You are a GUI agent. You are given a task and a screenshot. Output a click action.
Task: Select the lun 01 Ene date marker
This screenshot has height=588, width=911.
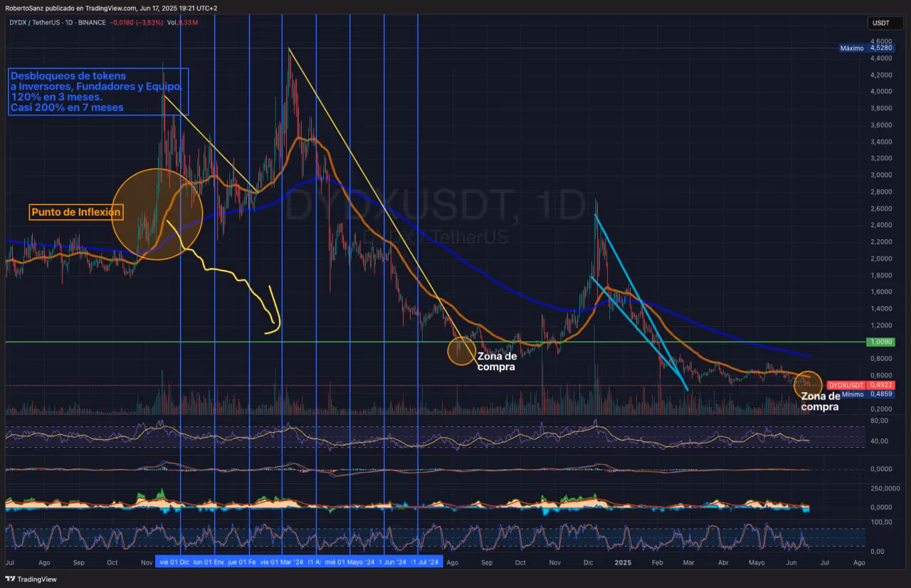pos(209,562)
